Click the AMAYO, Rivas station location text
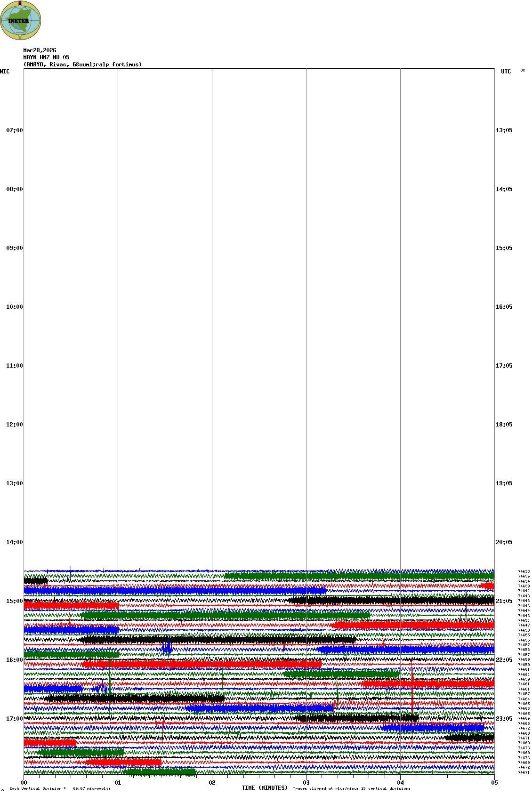Screen dimensions: 532x795 82,64
